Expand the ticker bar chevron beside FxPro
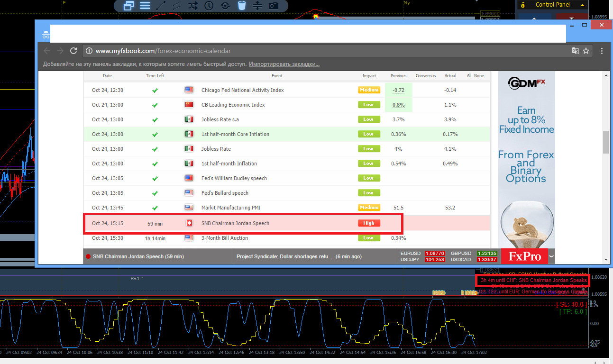The image size is (613, 364). (x=551, y=256)
